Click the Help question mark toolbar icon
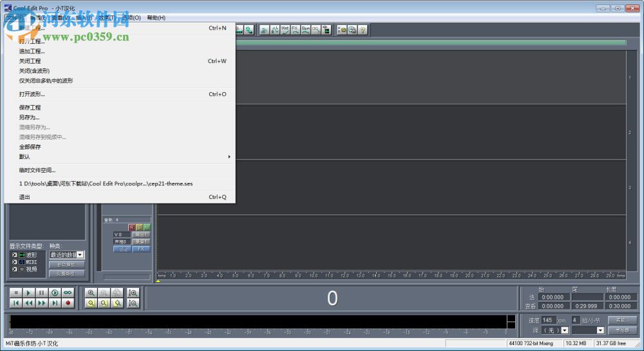This screenshot has height=351, width=644. point(363,30)
